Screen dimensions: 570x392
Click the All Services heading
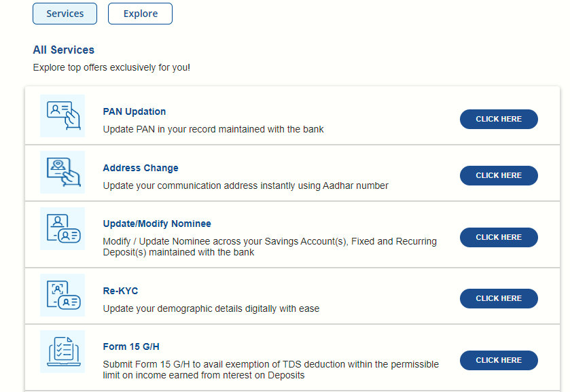coord(64,50)
